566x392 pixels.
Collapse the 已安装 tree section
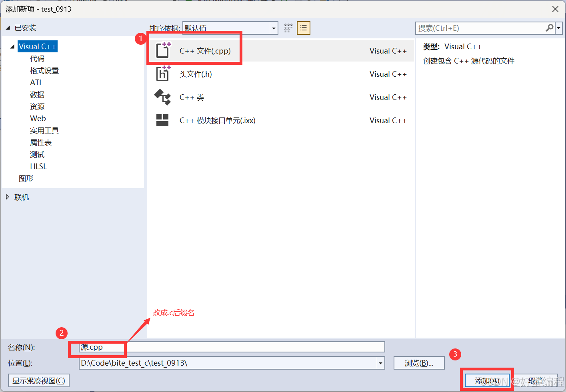[7, 28]
